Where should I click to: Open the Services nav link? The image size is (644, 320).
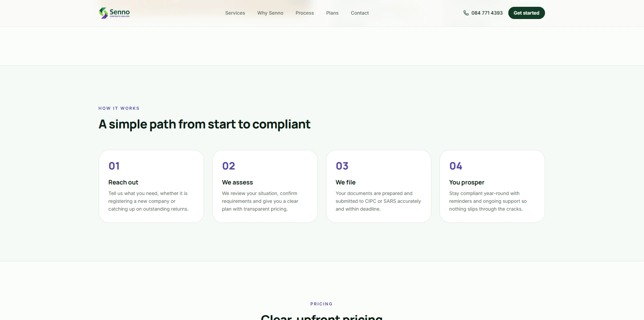coord(235,13)
